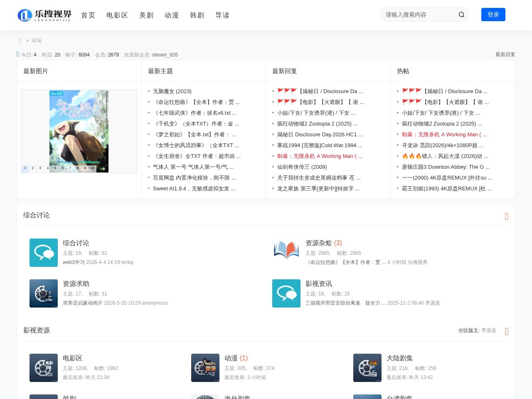Open new member steven_926 profile

(x=165, y=55)
